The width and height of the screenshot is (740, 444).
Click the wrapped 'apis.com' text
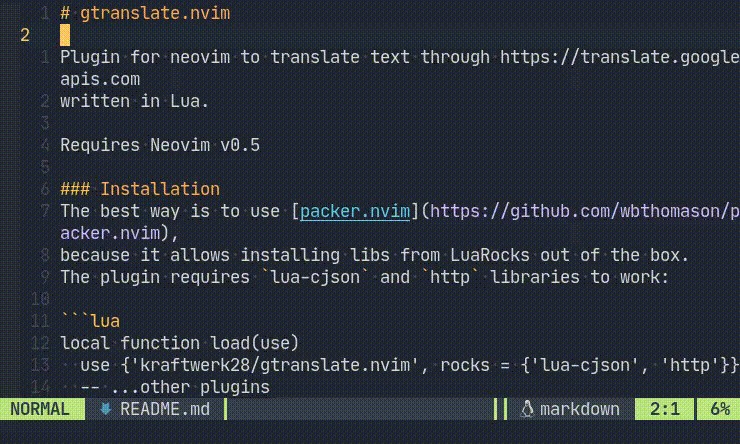[x=100, y=79]
